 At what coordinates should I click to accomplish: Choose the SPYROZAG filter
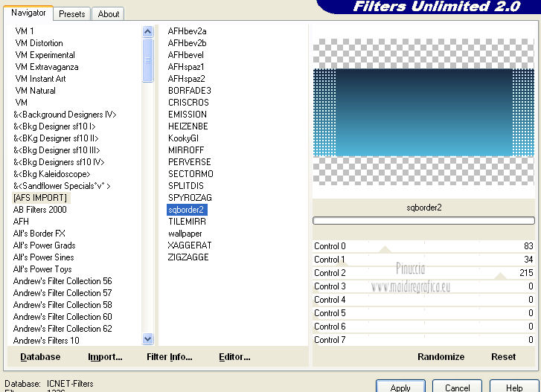(190, 198)
